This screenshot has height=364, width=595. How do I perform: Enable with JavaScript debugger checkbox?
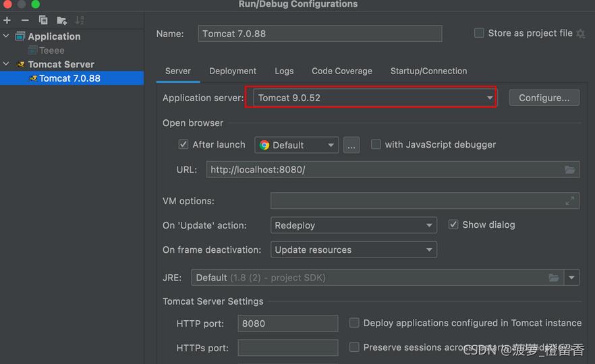coord(376,144)
